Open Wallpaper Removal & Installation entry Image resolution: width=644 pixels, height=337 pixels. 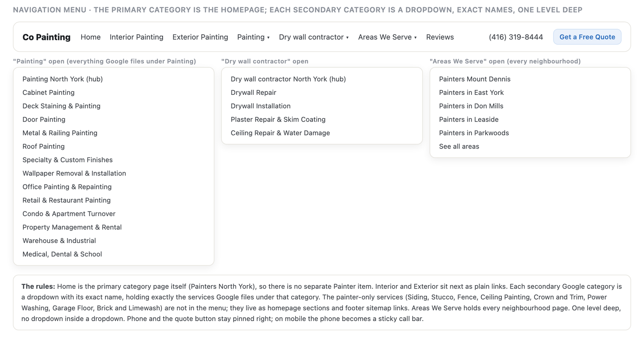74,173
